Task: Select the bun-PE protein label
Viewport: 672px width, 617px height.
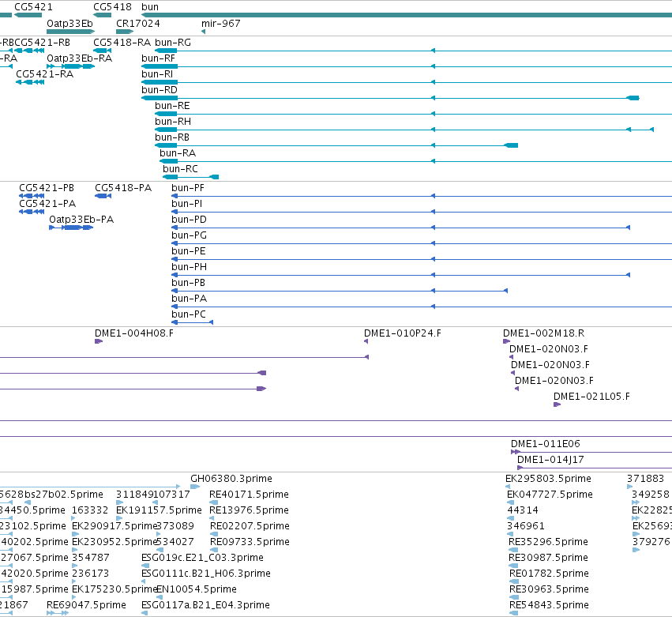Action: [188, 251]
